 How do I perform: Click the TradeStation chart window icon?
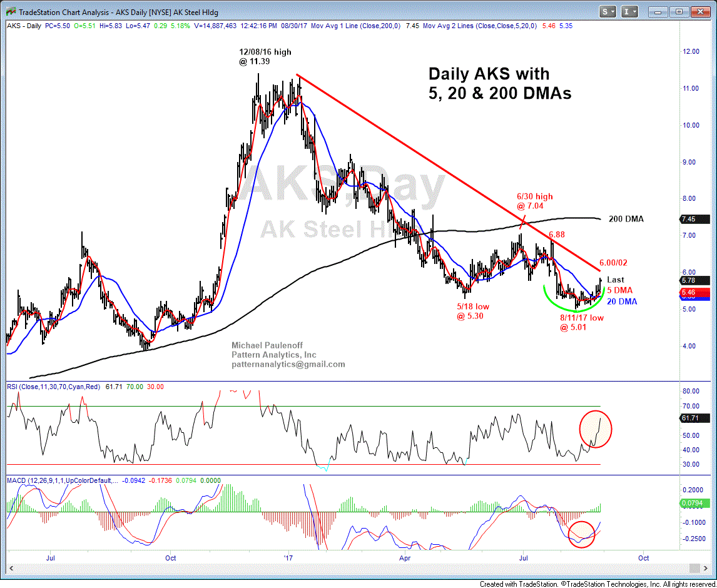pos(11,11)
